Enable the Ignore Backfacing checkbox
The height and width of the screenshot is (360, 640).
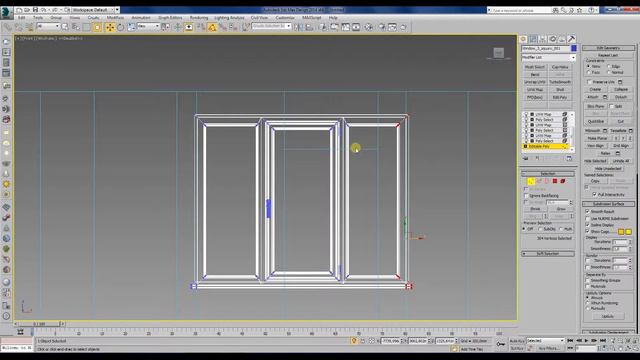click(x=526, y=196)
